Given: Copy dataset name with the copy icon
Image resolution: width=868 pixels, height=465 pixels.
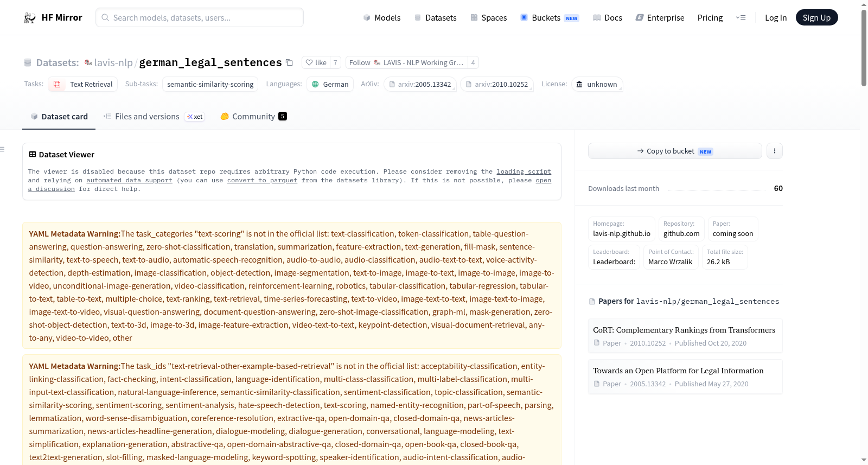Looking at the screenshot, I should [289, 62].
